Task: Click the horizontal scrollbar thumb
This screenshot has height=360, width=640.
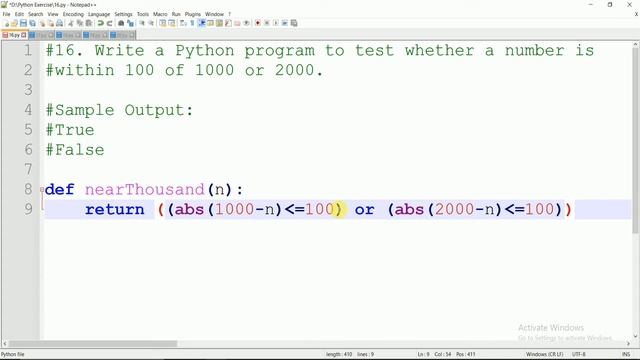Action: click(93, 344)
